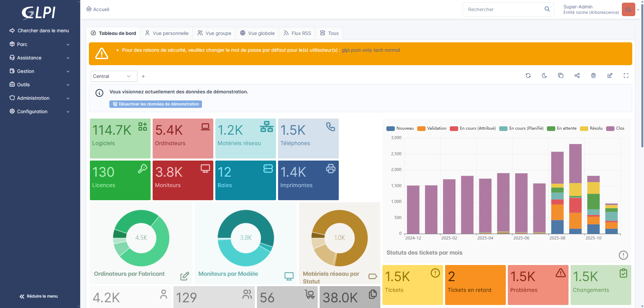
Task: Open the share dashboard icon
Action: click(577, 76)
